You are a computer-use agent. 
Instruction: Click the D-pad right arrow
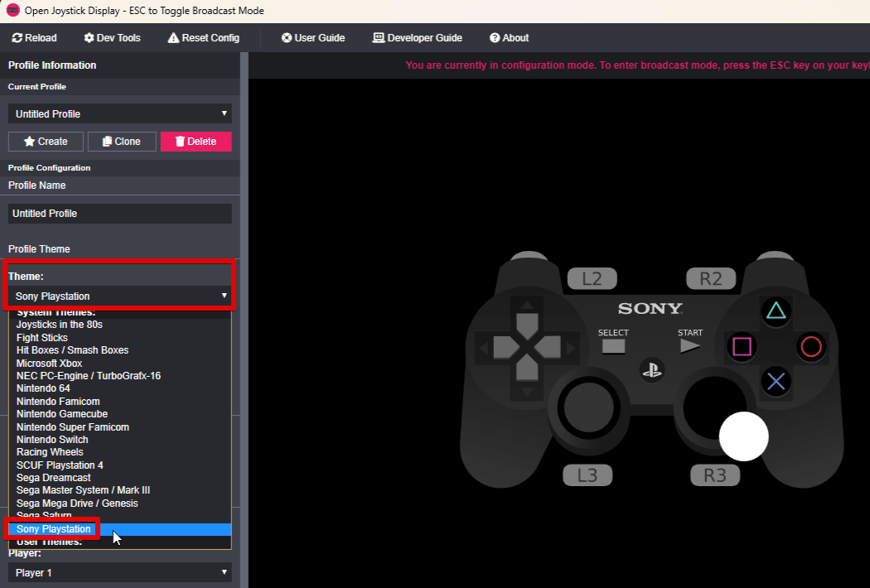(549, 347)
